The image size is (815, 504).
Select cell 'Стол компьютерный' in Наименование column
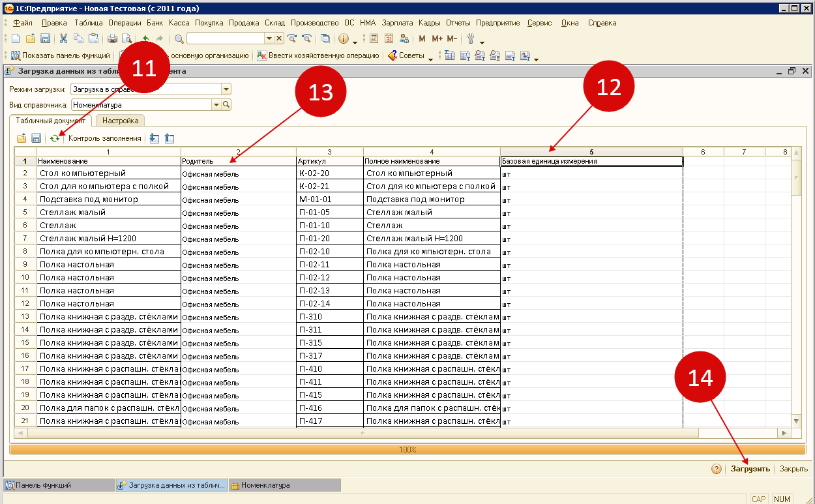(109, 173)
